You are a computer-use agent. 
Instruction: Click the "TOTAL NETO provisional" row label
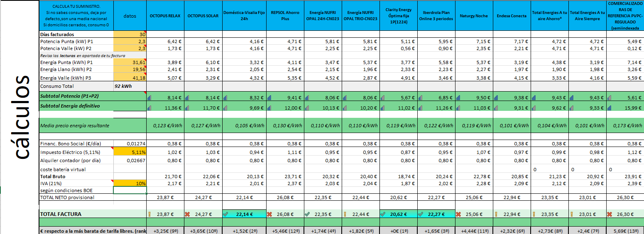click(67, 197)
